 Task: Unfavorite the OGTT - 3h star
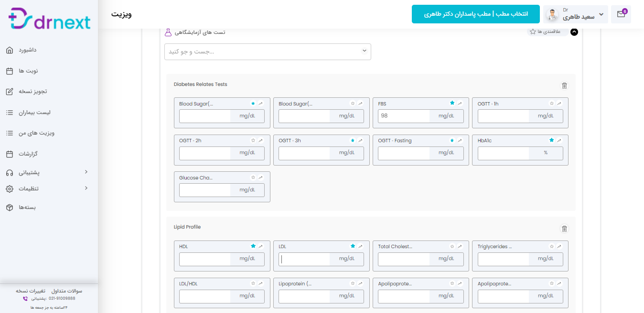pos(353,141)
